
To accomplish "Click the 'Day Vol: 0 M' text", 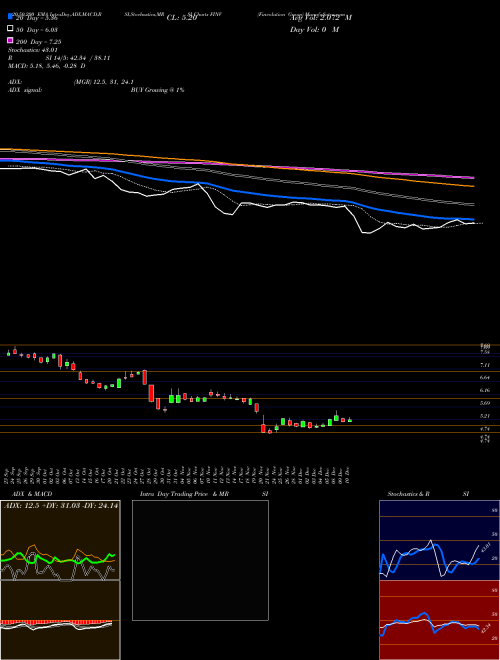I will 314,29.
